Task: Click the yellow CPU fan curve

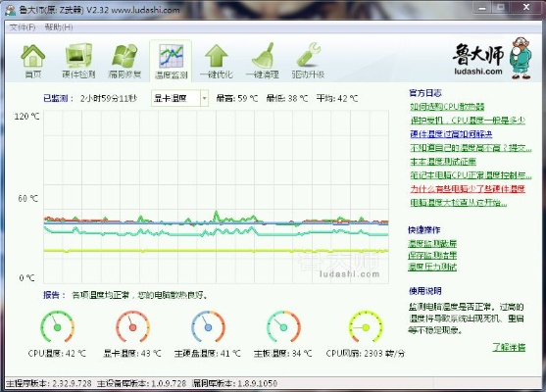Action: tap(216, 250)
